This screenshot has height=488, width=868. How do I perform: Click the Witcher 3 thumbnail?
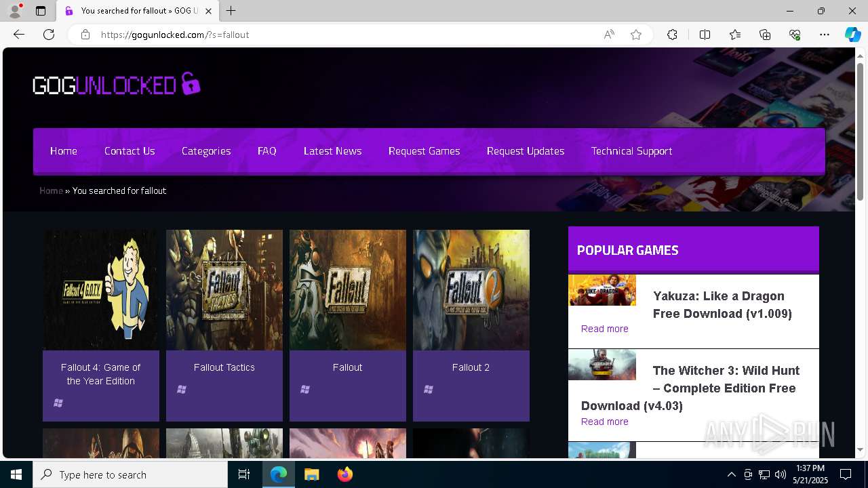[602, 365]
